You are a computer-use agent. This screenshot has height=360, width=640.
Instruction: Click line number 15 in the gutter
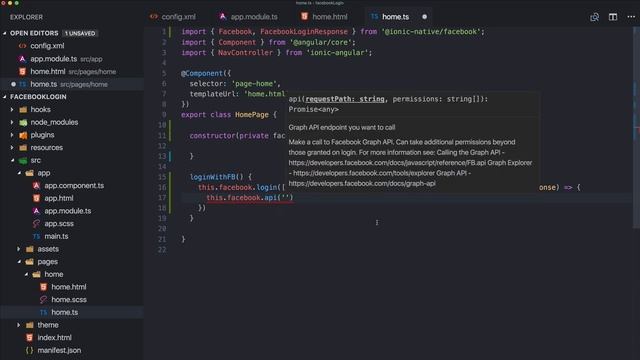tap(162, 177)
